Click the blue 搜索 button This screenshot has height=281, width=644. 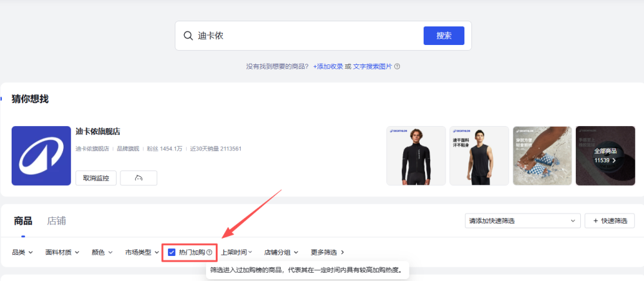point(444,36)
